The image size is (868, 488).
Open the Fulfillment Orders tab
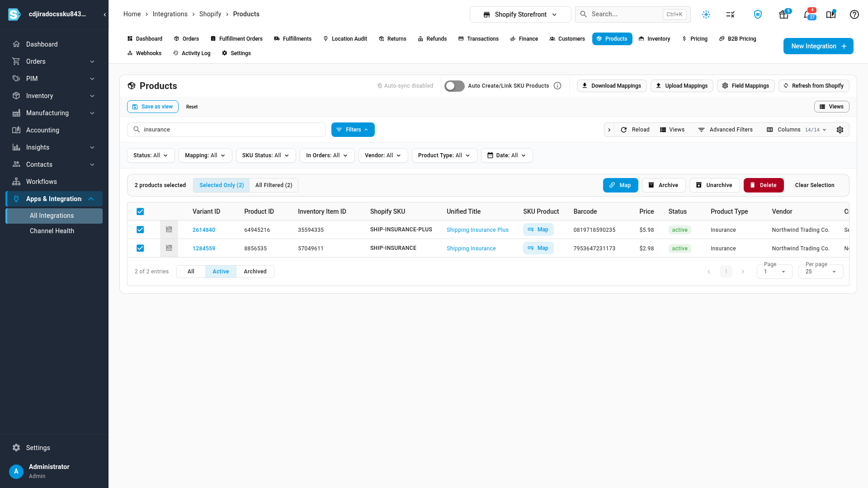point(236,39)
